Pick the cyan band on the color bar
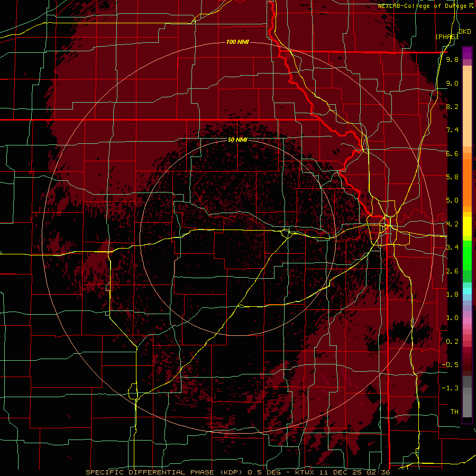This screenshot has height=476, width=476. coord(467,290)
